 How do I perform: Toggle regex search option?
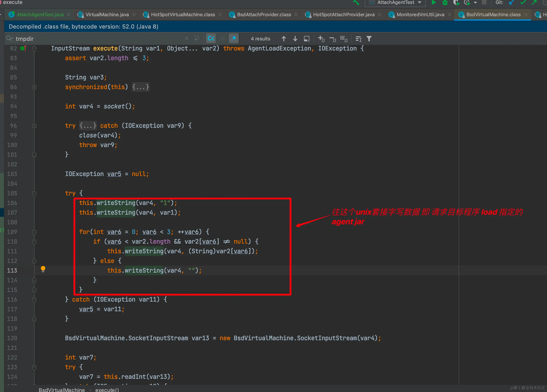(234, 39)
